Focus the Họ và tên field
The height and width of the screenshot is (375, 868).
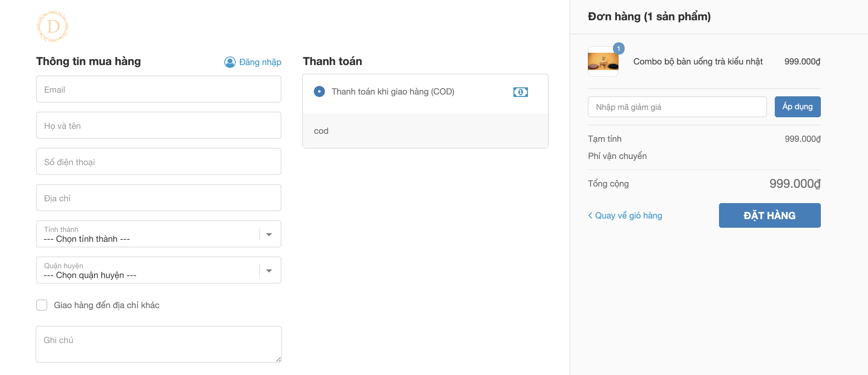tap(158, 126)
